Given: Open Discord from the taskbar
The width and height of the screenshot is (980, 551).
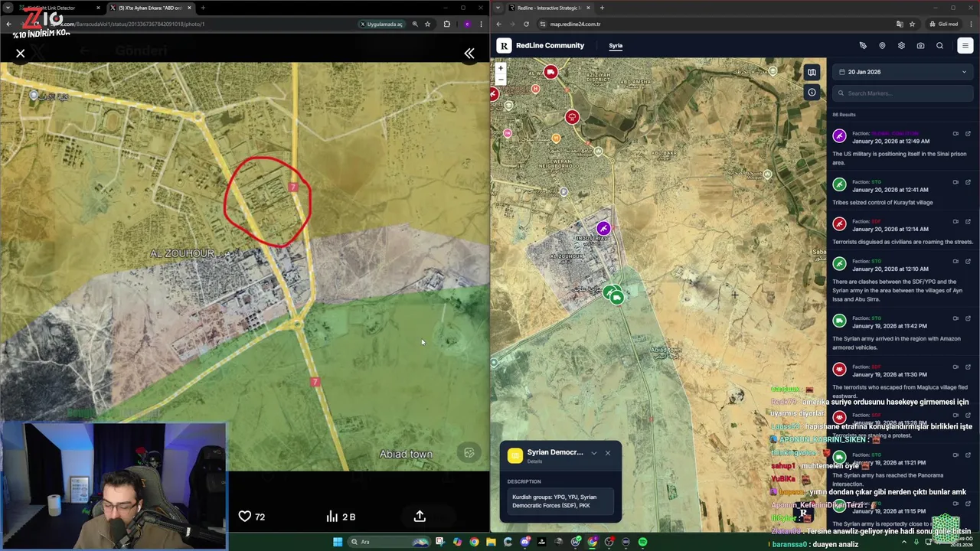Looking at the screenshot, I should click(524, 542).
